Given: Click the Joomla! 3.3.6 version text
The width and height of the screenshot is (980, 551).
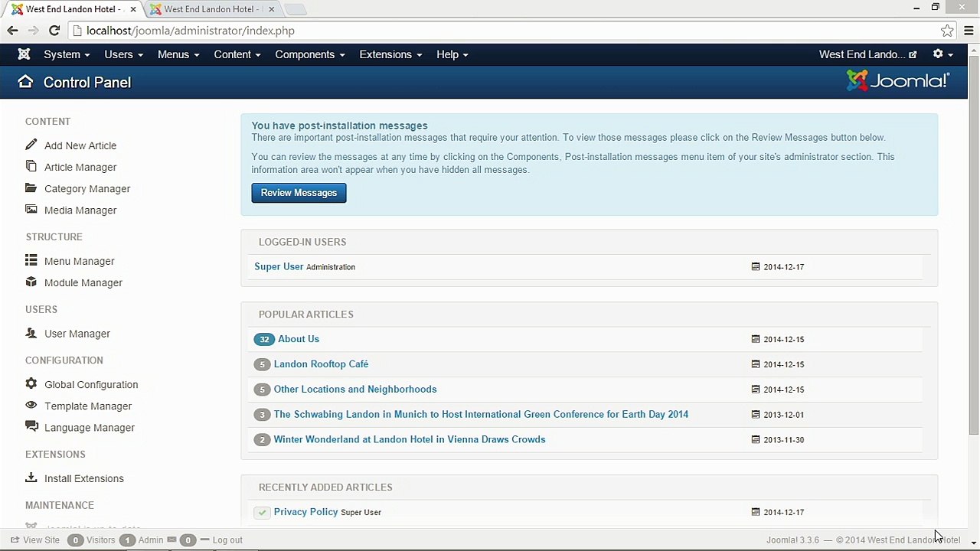Looking at the screenshot, I should [792, 540].
